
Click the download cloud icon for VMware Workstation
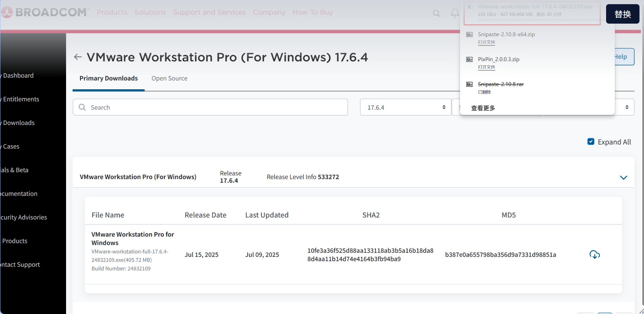[594, 255]
